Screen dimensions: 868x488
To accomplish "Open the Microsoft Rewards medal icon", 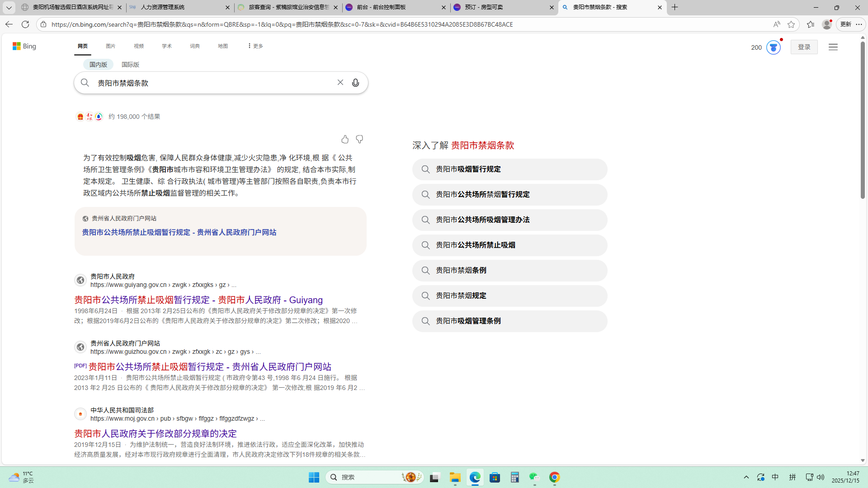I will coord(773,47).
